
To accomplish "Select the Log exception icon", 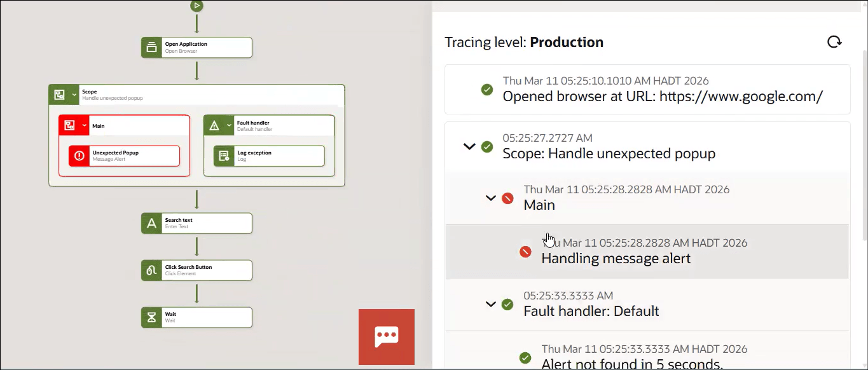I will tap(224, 156).
